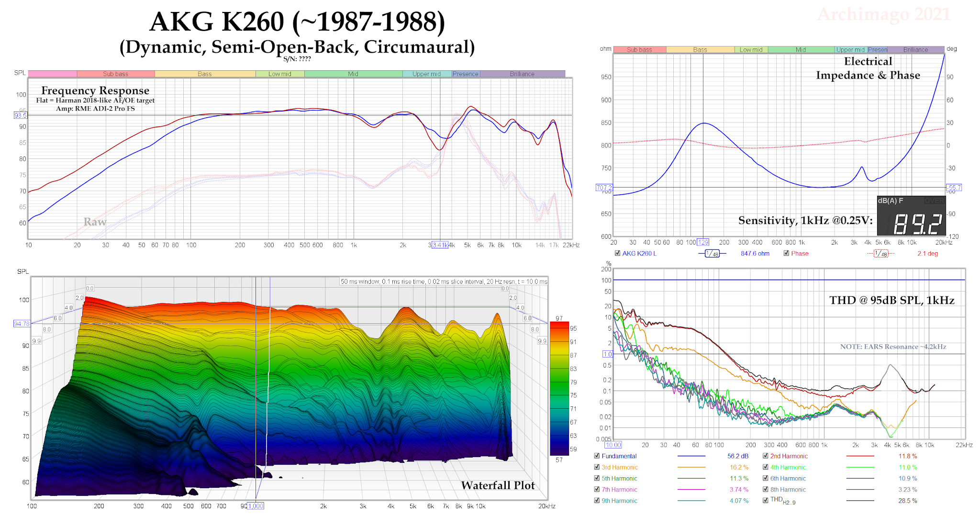Click the Frequency Response graph title
The image size is (980, 526).
(x=95, y=90)
